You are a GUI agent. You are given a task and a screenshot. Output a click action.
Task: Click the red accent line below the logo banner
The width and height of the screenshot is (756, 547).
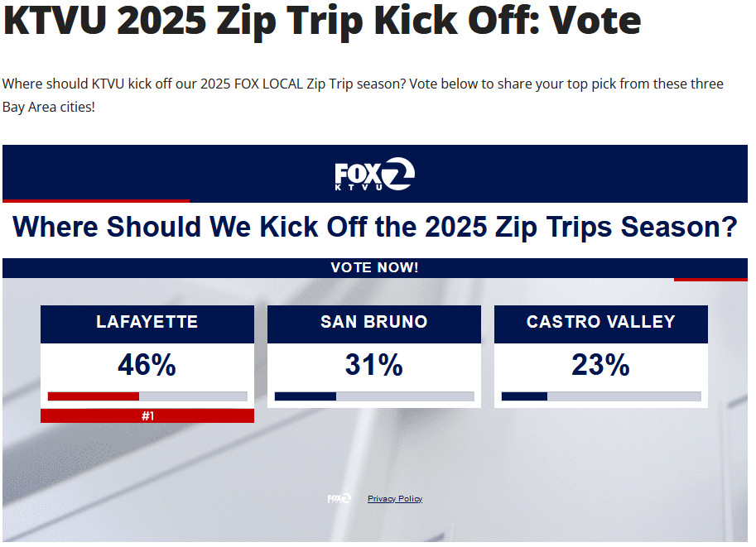tap(96, 200)
